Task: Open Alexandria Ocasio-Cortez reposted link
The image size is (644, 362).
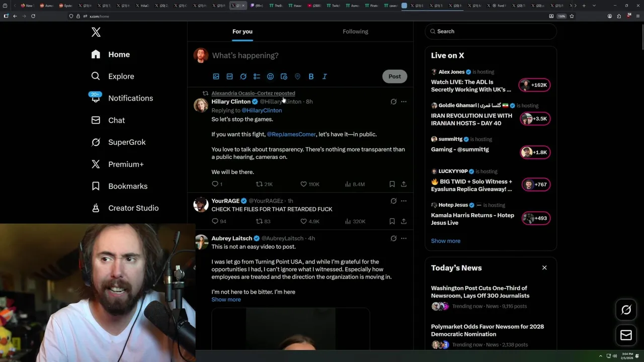Action: [253, 93]
